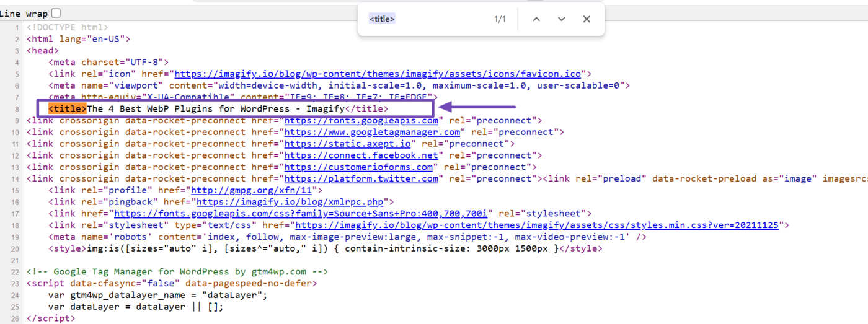This screenshot has height=324, width=868.
Task: Follow the customerioforms.com link
Action: pyautogui.click(x=358, y=167)
